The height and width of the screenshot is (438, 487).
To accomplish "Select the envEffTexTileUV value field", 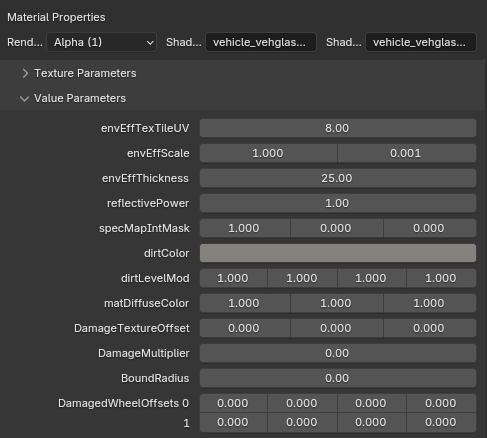I will pyautogui.click(x=338, y=128).
